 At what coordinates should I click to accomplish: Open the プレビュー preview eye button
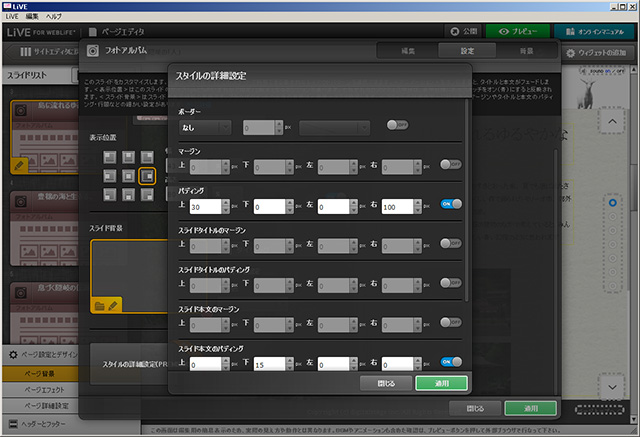[x=518, y=31]
